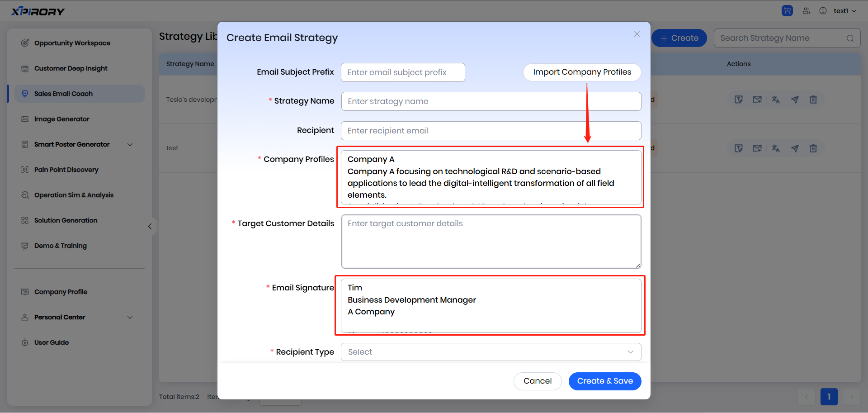The image size is (868, 413).
Task: Click the send icon in first row
Action: [x=794, y=100]
